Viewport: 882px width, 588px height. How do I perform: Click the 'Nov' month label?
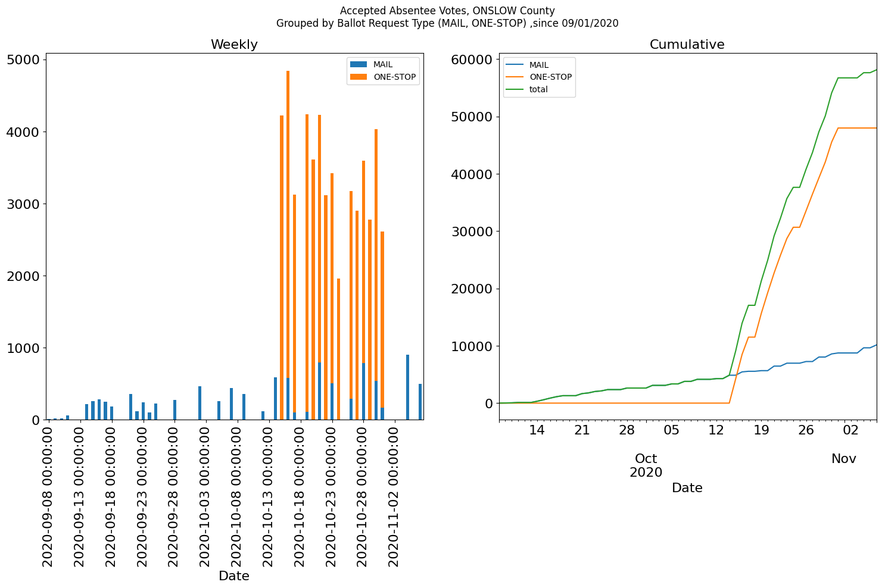(x=844, y=459)
